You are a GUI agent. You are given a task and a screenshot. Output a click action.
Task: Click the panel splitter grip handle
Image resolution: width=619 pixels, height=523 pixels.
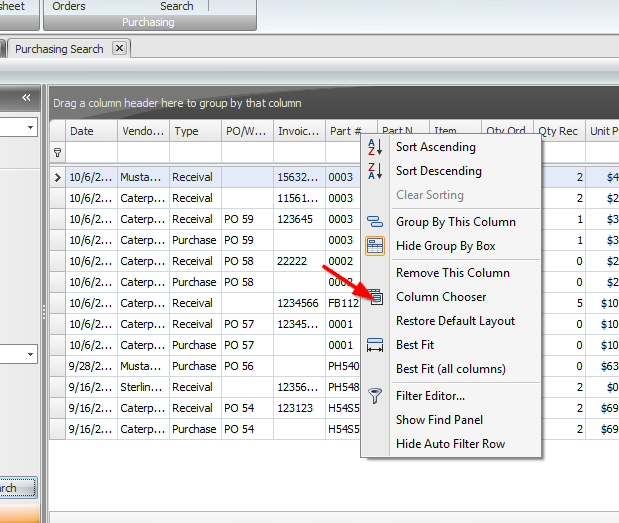43,312
